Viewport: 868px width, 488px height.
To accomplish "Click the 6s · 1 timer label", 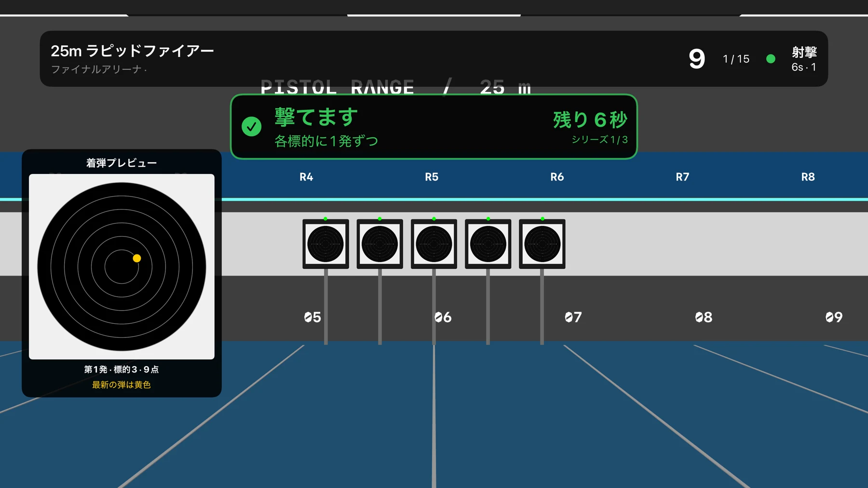I will pyautogui.click(x=804, y=67).
